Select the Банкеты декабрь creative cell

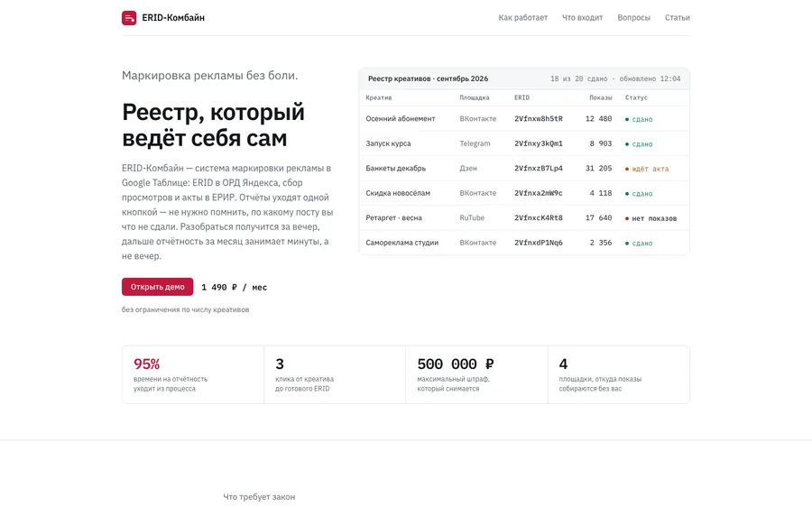396,169
